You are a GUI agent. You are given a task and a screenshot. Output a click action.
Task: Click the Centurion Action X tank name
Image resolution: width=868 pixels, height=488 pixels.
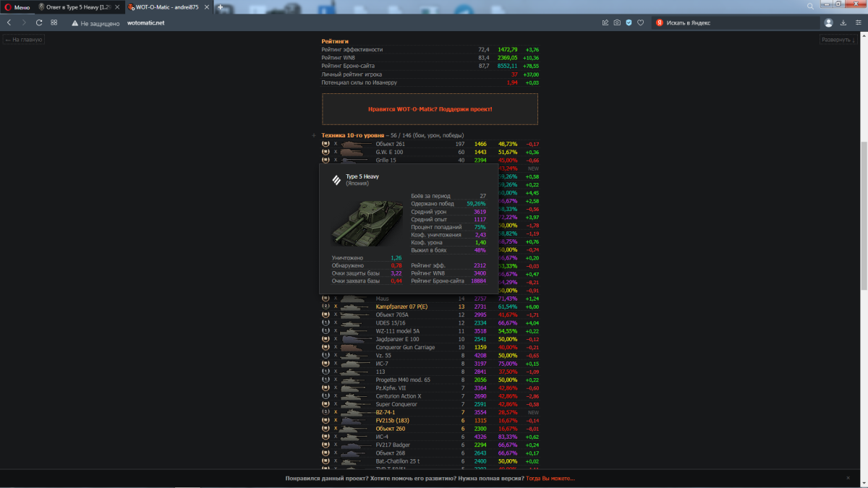[398, 396]
